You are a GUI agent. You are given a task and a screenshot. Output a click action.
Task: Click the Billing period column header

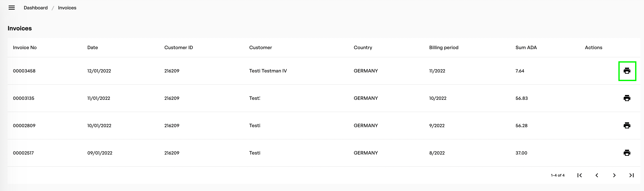pyautogui.click(x=444, y=48)
